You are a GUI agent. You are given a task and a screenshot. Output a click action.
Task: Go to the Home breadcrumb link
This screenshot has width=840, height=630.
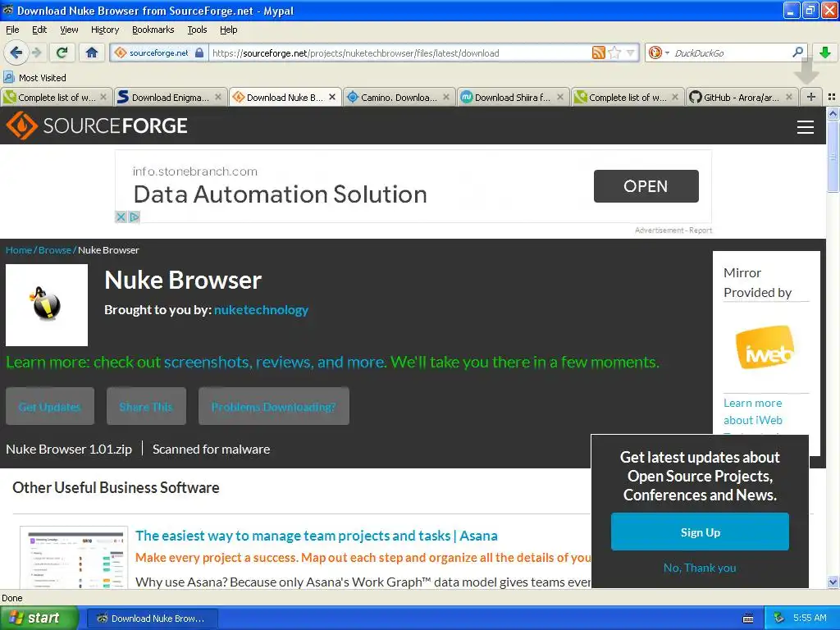point(19,250)
